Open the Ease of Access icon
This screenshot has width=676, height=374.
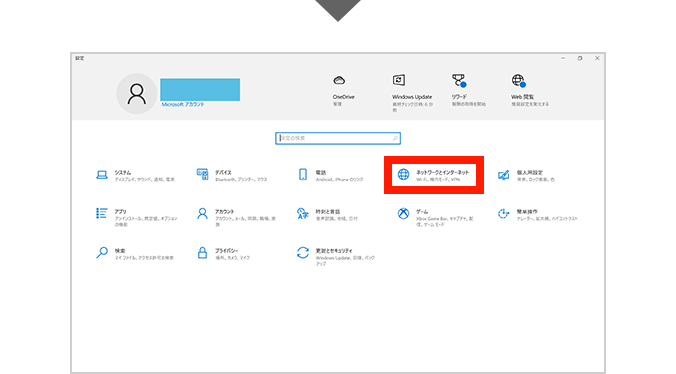click(x=504, y=213)
